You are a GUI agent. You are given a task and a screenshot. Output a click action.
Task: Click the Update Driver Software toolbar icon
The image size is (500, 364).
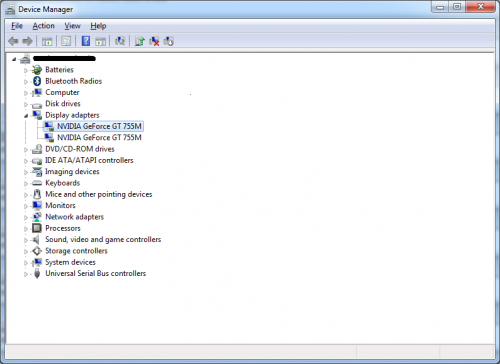coord(139,41)
